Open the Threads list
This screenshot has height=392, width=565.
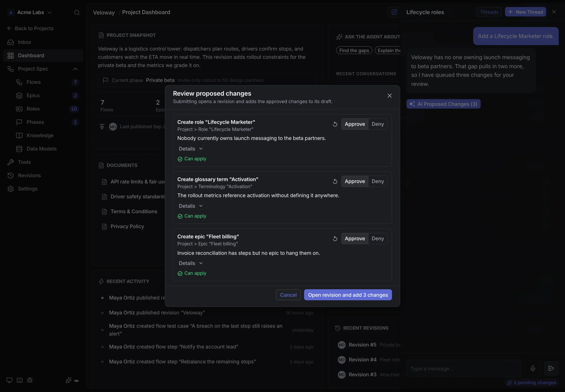(x=489, y=12)
